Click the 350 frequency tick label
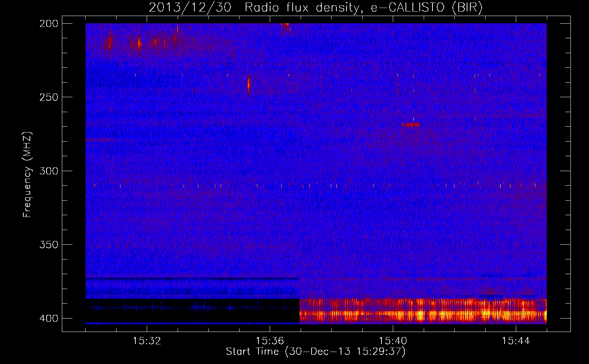Screen dimensions: 589x364 [49, 245]
